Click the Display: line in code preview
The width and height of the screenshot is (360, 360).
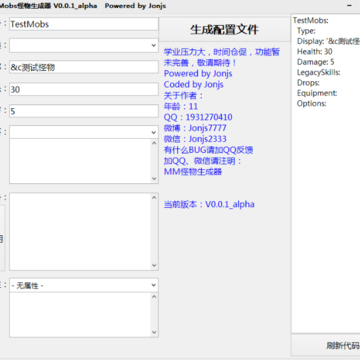(328, 41)
